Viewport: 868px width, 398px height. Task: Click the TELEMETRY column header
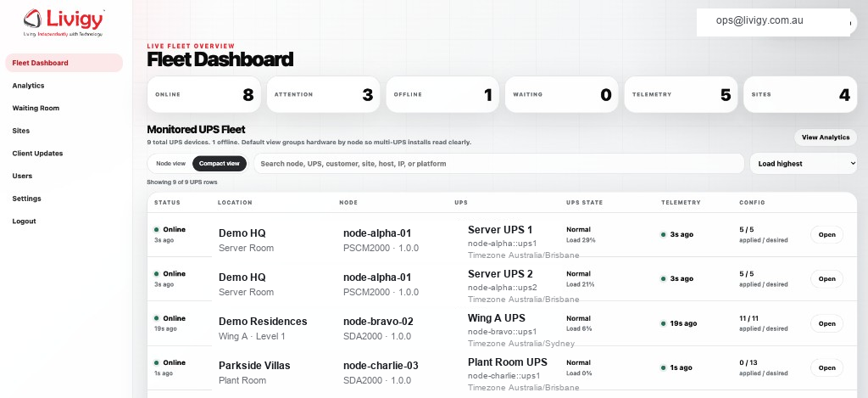tap(681, 202)
